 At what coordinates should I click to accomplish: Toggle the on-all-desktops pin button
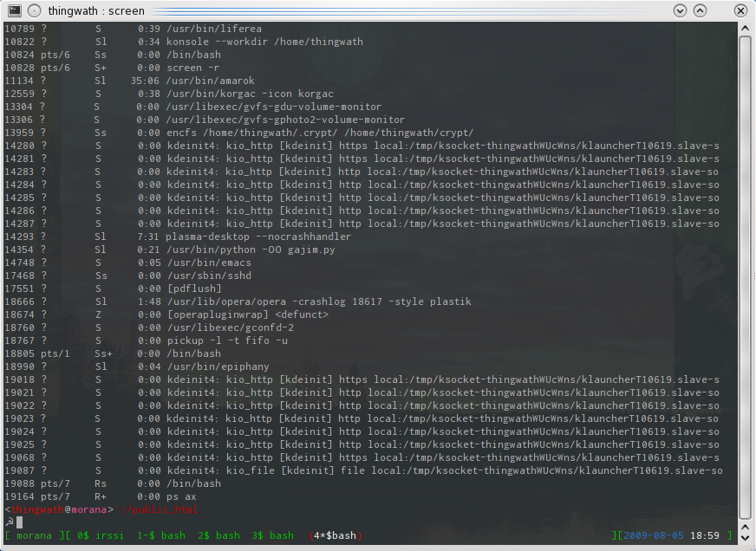click(33, 10)
